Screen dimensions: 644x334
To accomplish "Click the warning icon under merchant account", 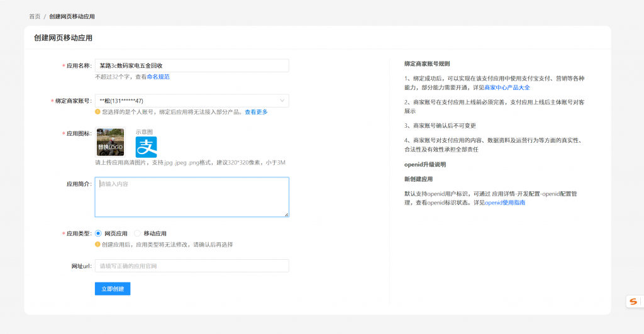I will pos(97,112).
